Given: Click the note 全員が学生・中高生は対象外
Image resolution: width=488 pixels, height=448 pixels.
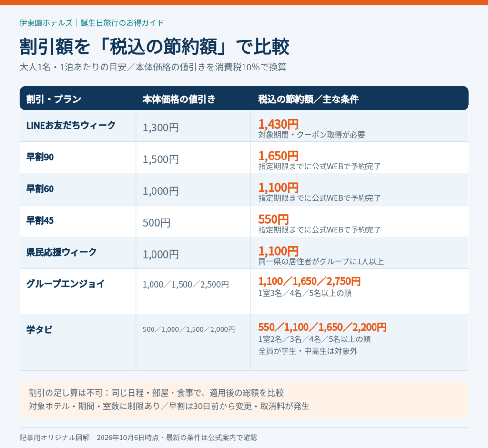Looking at the screenshot, I should point(308,351).
